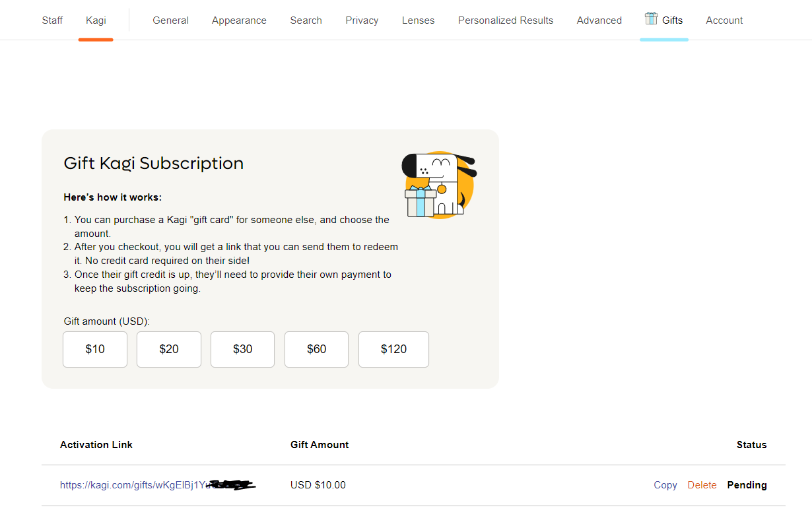Image resolution: width=812 pixels, height=528 pixels.
Task: Select the $120 gift amount
Action: pyautogui.click(x=393, y=349)
